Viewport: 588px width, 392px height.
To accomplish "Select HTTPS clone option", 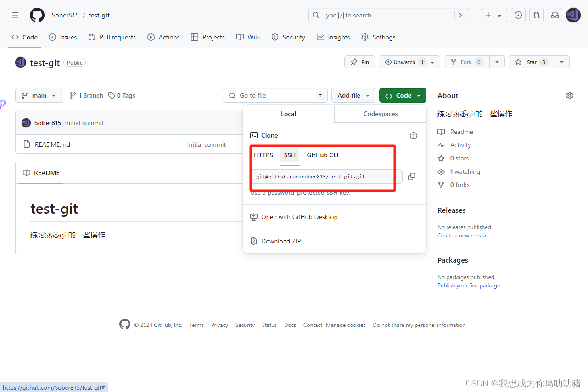I will click(263, 155).
